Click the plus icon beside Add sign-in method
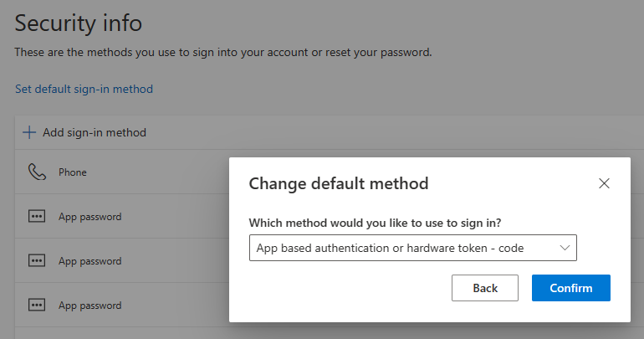This screenshot has width=644, height=339. point(29,132)
